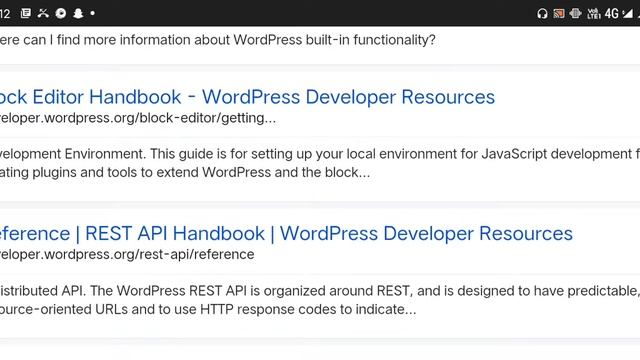Tap the round media player notification icon
The image size is (640, 360).
click(x=61, y=13)
